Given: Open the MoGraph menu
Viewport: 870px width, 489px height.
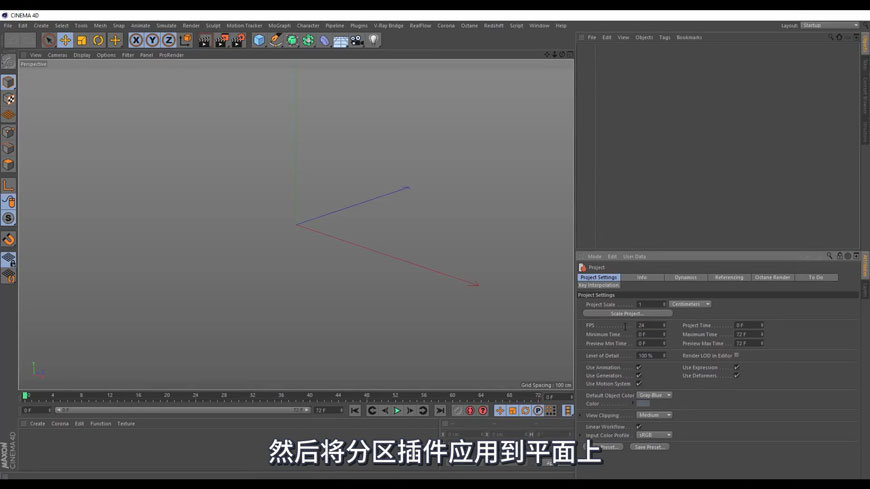Looking at the screenshot, I should point(279,26).
